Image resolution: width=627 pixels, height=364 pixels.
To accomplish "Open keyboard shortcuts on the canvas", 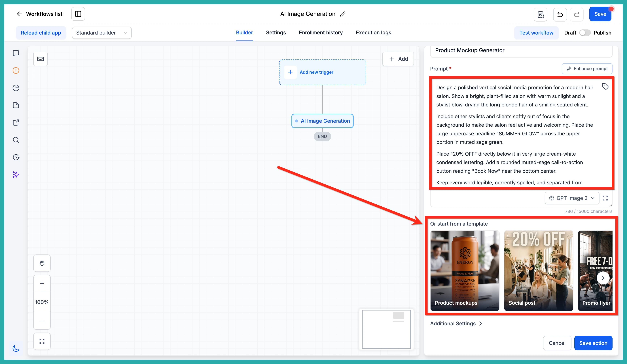I will pyautogui.click(x=41, y=59).
